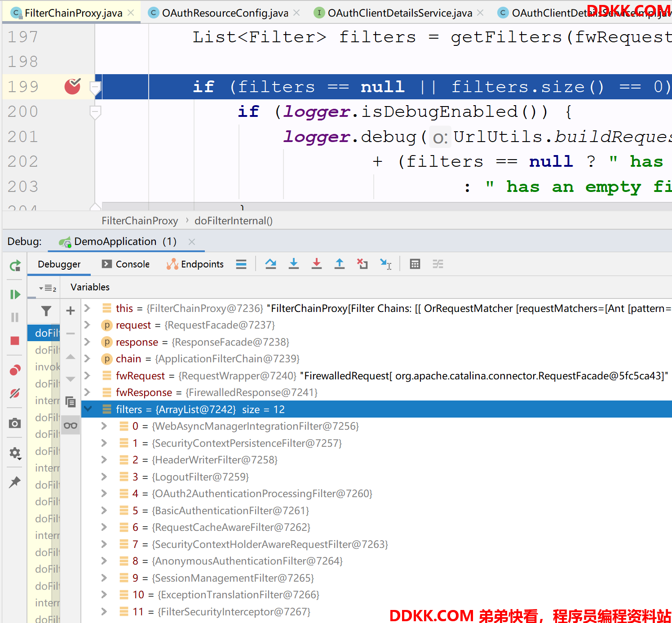
Task: Click Trace Current Stream Chain icon
Action: (x=438, y=264)
